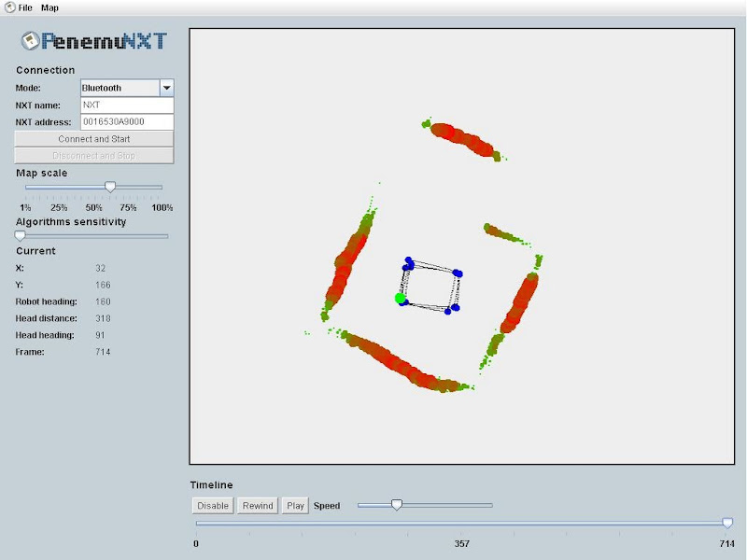
Task: Click the PenemuNXT logo icon
Action: (30, 41)
